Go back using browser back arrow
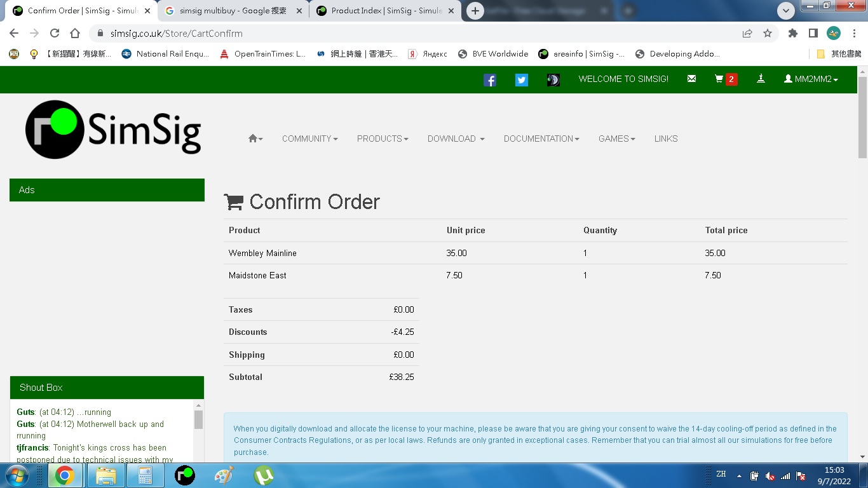 [x=14, y=33]
